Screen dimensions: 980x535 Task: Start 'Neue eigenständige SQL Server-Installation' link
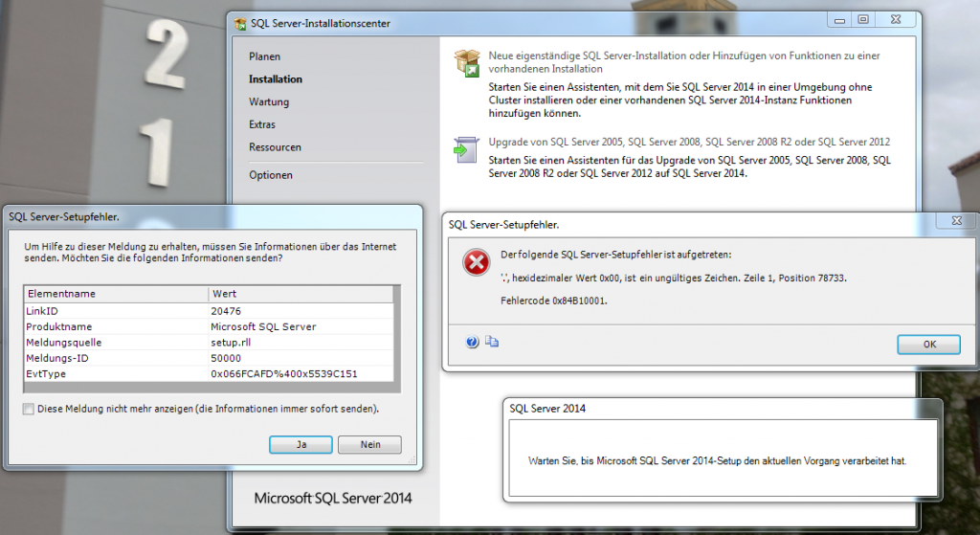(683, 62)
